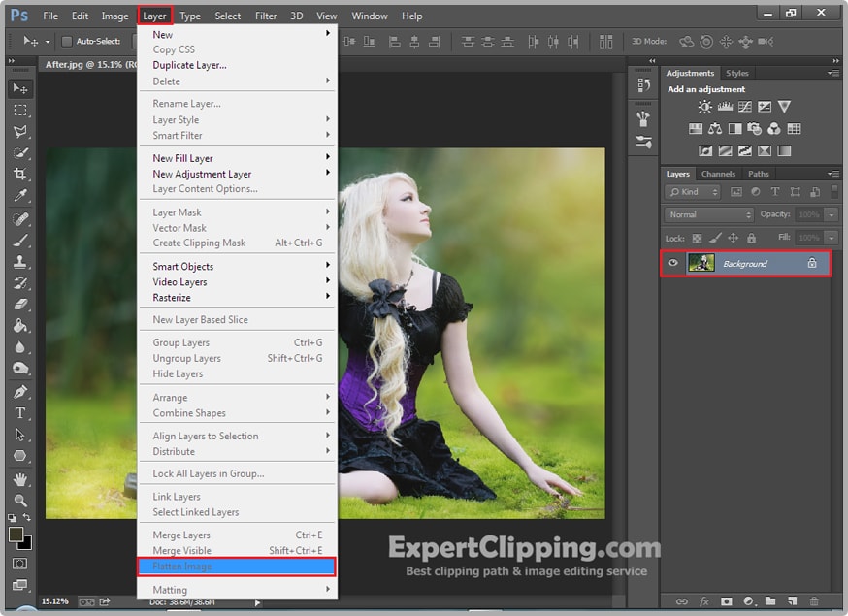Viewport: 848px width, 616px height.
Task: Choose Duplicate Layer from the Layer menu
Action: (189, 65)
